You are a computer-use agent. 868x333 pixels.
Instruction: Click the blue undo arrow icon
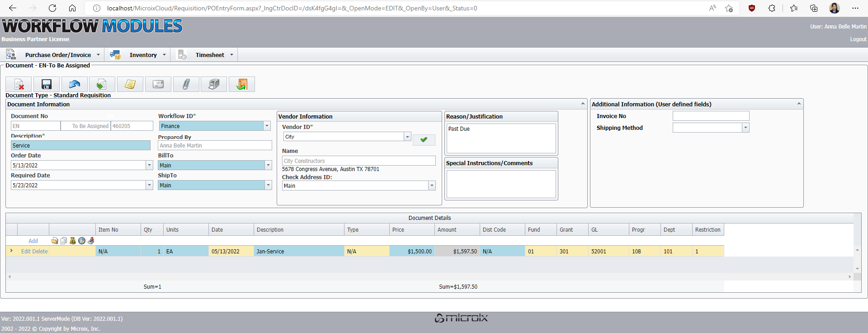(74, 84)
